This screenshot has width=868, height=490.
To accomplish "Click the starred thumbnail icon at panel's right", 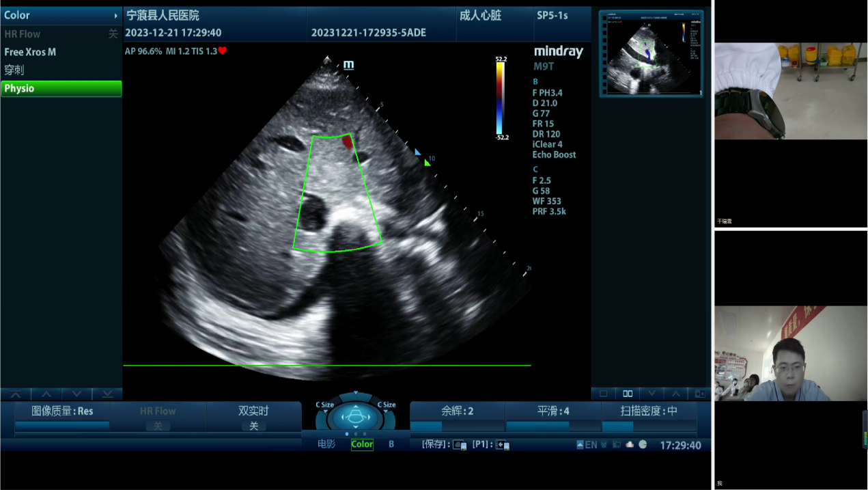I will 699,394.
